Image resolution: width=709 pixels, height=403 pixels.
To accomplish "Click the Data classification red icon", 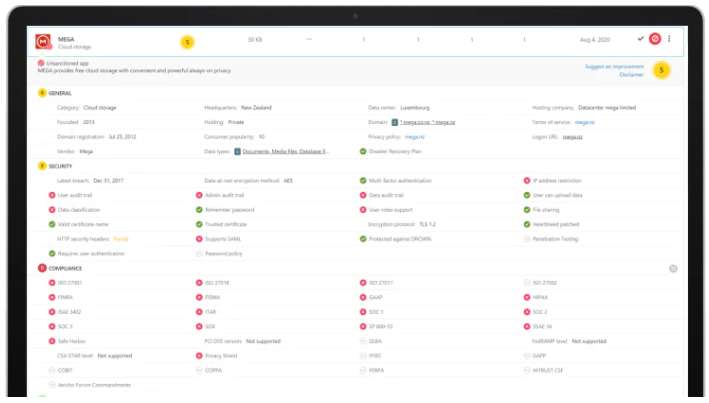I will coord(52,210).
